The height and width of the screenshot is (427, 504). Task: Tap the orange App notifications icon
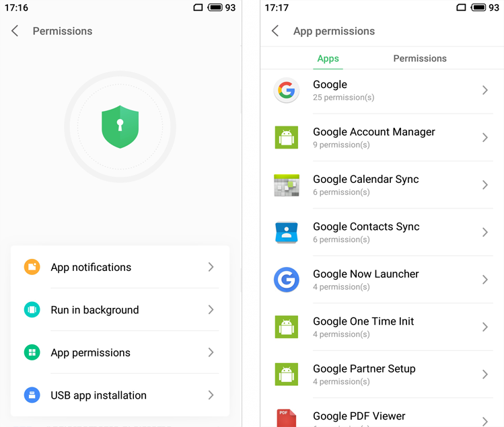[32, 267]
